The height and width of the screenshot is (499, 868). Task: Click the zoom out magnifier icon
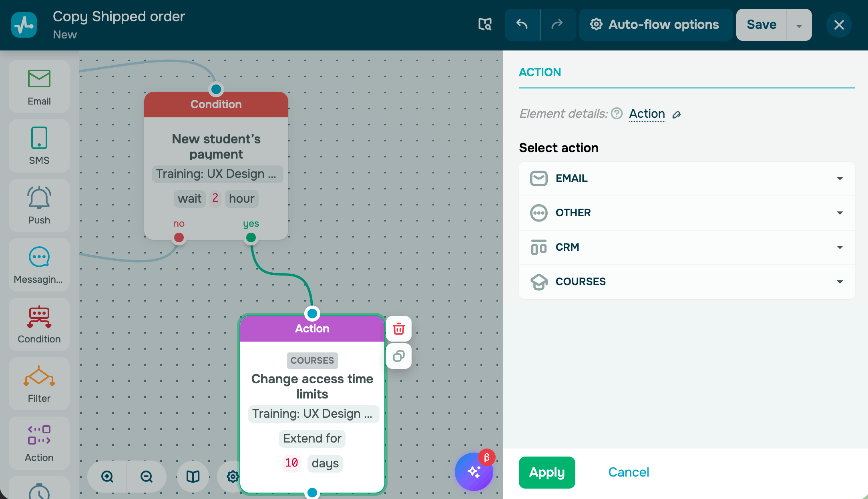coord(147,477)
